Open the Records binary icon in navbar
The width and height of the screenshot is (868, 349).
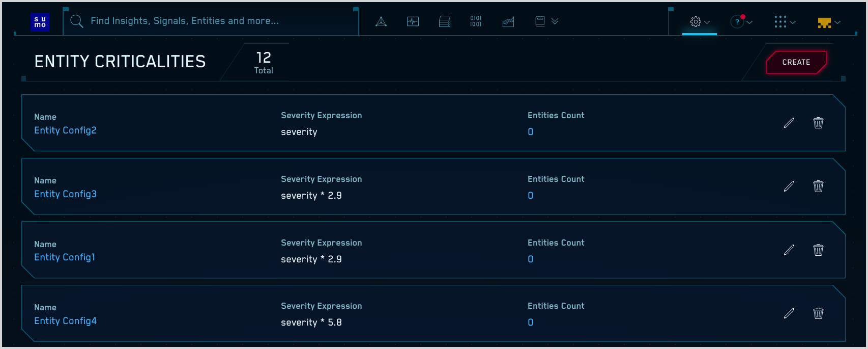[x=476, y=21]
